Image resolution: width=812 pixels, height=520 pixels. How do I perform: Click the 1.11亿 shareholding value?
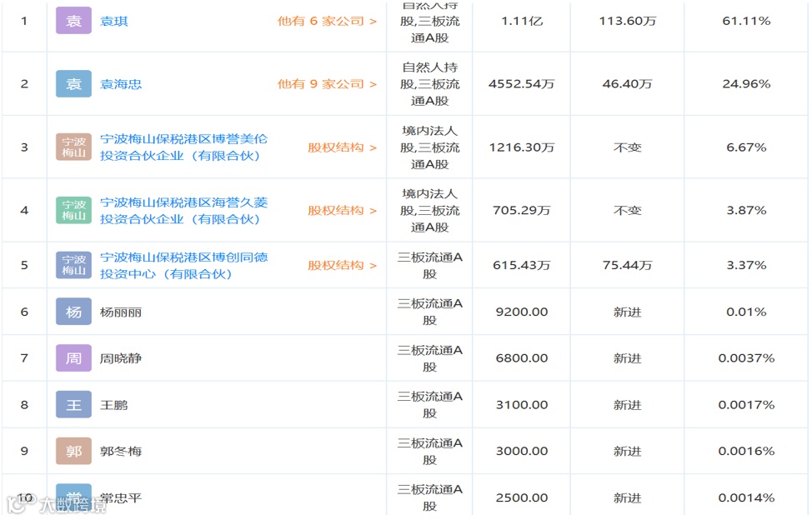pyautogui.click(x=522, y=21)
